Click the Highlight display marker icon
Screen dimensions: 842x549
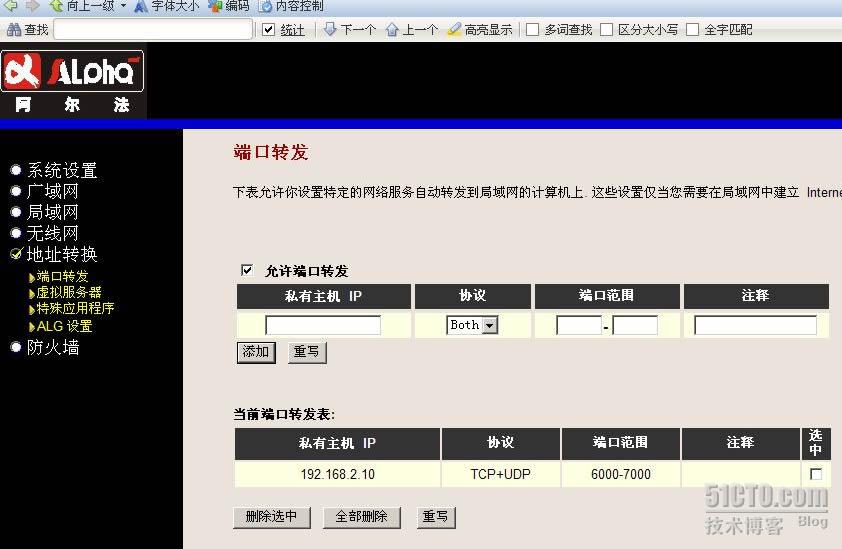454,30
